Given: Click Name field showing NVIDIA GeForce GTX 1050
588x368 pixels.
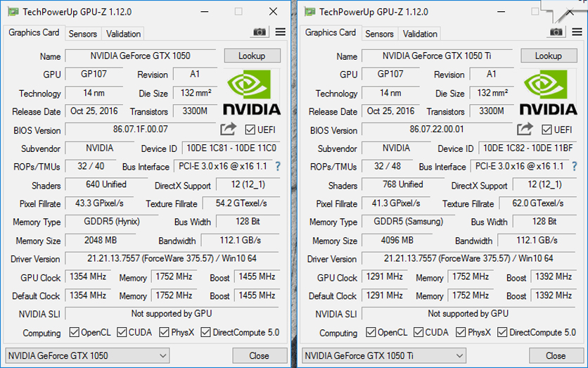Looking at the screenshot, I should [x=141, y=56].
